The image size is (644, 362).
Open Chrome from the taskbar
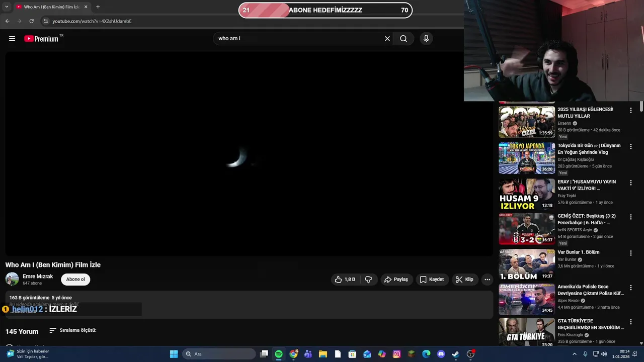(293, 354)
